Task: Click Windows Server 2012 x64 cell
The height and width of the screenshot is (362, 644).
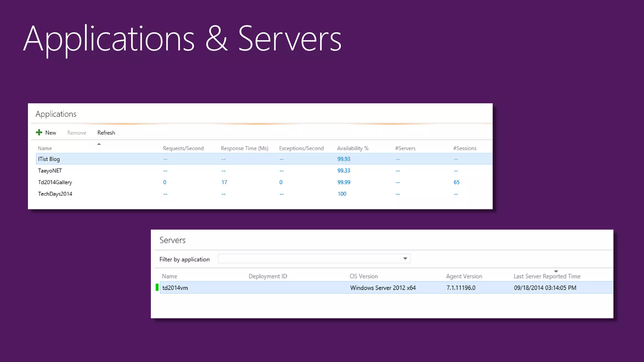Action: pyautogui.click(x=383, y=288)
